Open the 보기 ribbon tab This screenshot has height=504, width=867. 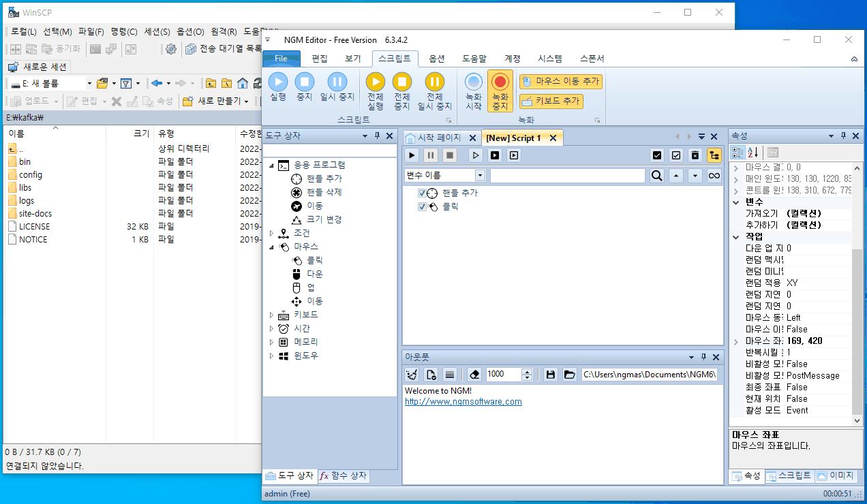click(x=353, y=59)
